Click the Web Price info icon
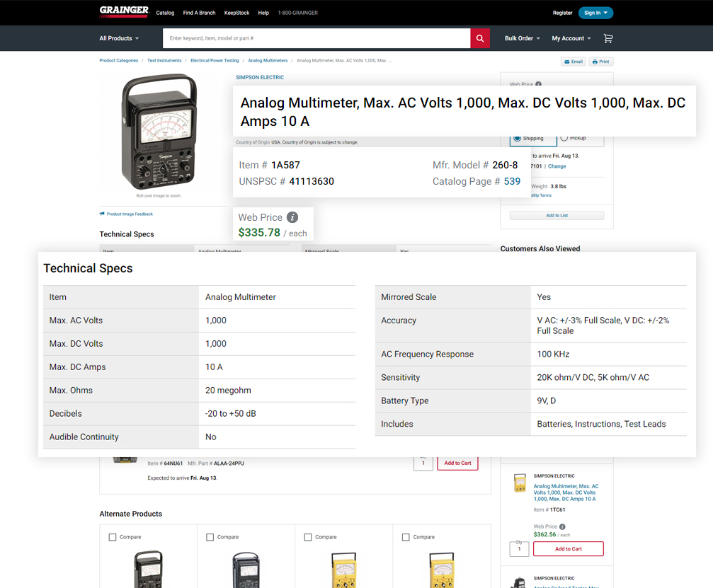713x588 pixels. (x=292, y=217)
